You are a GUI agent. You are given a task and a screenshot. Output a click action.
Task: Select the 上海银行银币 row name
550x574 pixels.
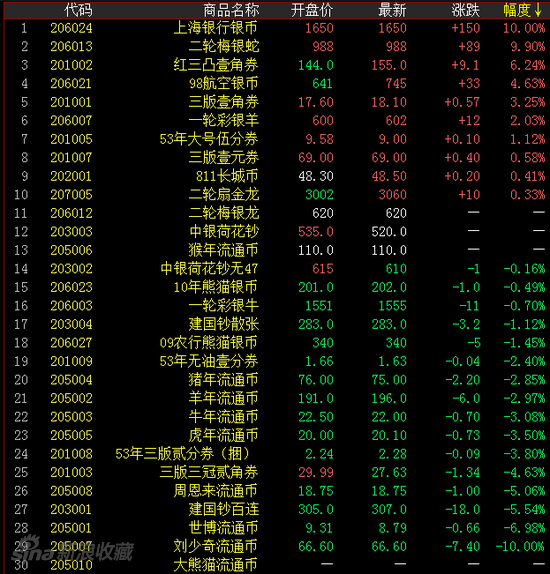(x=216, y=28)
